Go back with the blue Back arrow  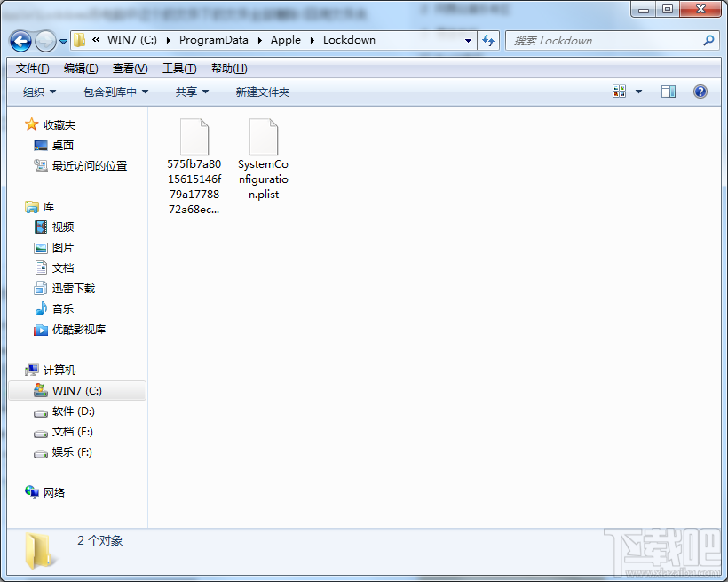point(20,41)
